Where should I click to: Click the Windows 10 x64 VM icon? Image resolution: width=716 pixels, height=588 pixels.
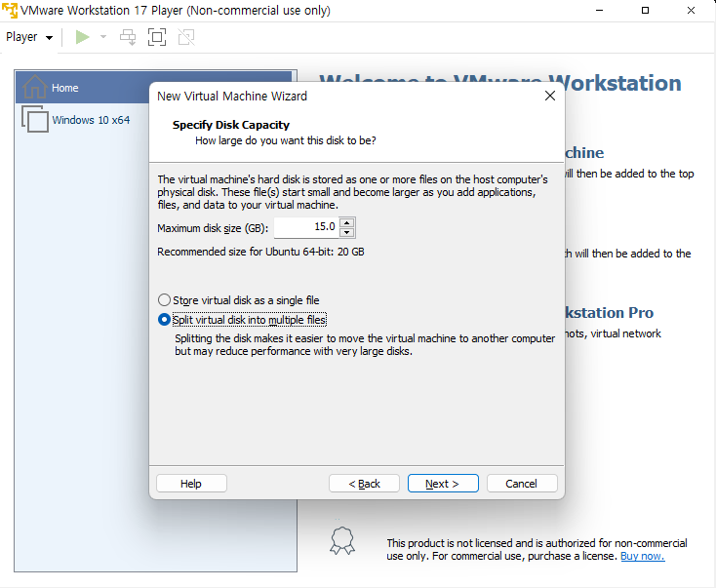(35, 119)
